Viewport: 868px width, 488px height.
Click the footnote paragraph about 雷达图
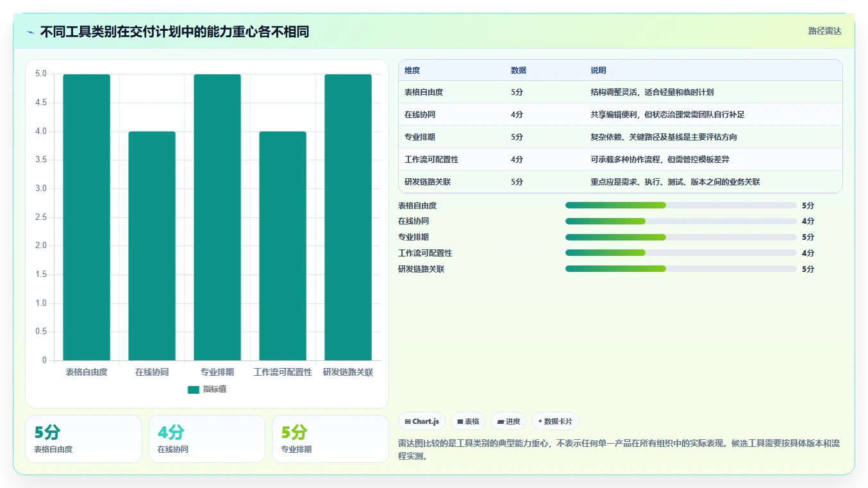(619, 450)
